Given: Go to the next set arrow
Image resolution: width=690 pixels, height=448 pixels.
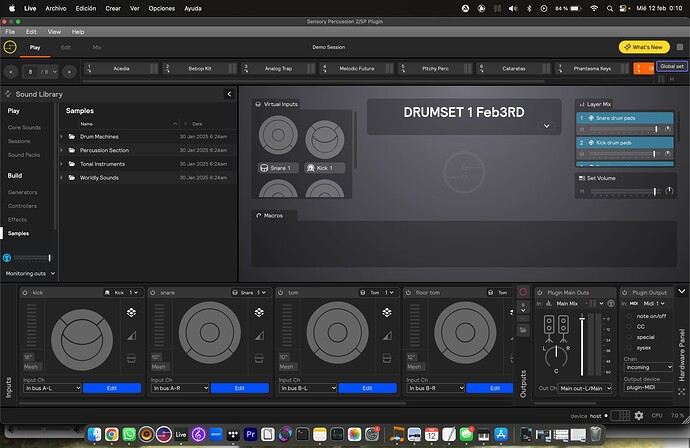Looking at the screenshot, I should tap(69, 72).
